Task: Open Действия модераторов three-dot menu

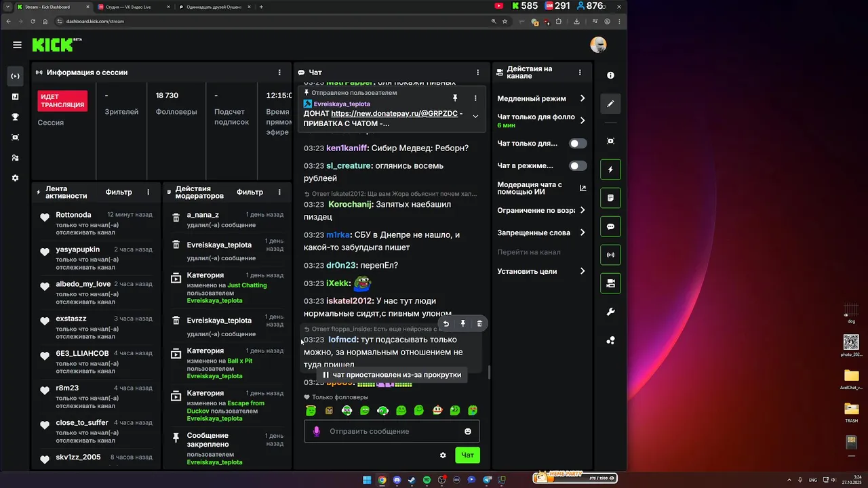Action: click(x=279, y=192)
